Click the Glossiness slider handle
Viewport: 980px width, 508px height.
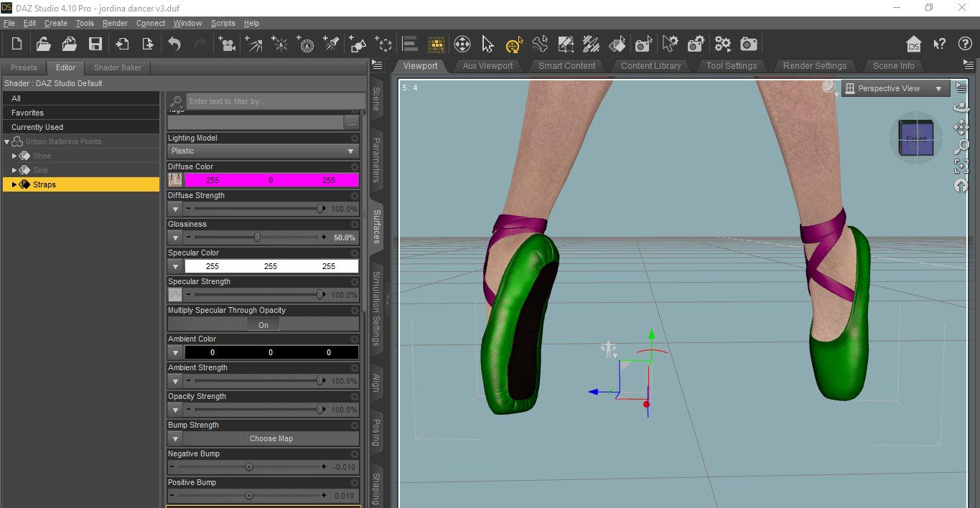[257, 237]
